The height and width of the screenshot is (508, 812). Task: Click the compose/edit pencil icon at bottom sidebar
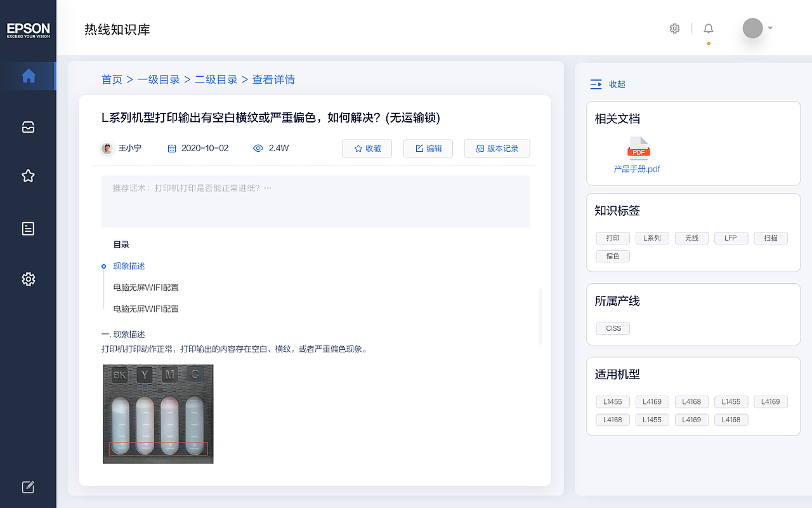[x=28, y=486]
